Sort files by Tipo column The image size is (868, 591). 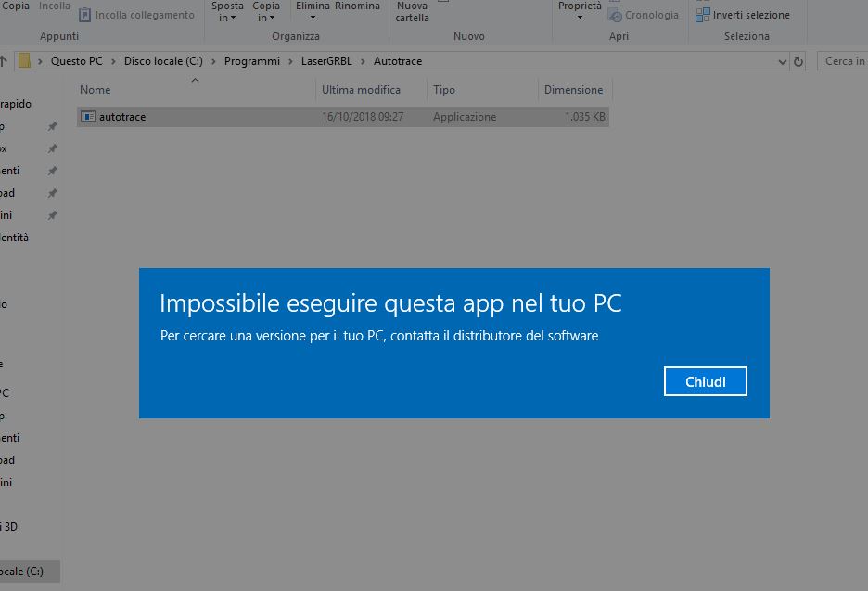coord(444,90)
